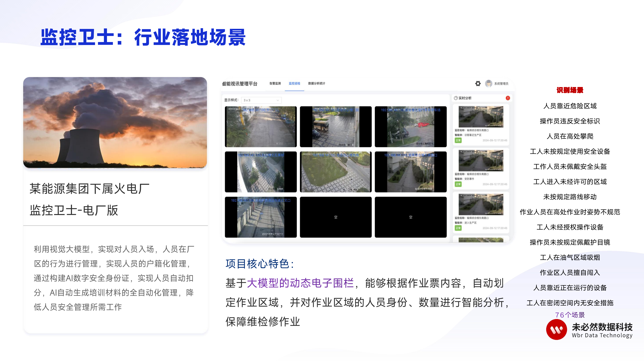This screenshot has width=644, height=362.
Task: Open the 办公楼北左果树 camera feed
Action: [x=261, y=172]
